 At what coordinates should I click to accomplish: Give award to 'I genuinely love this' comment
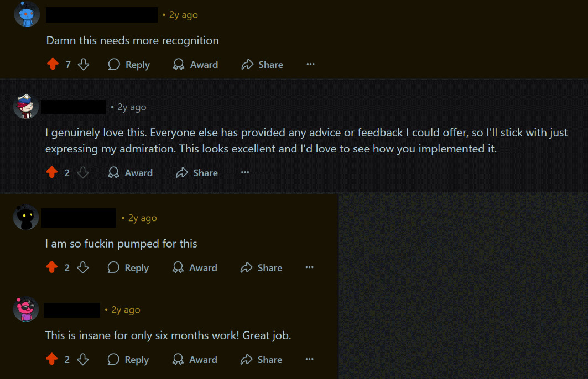pyautogui.click(x=131, y=173)
